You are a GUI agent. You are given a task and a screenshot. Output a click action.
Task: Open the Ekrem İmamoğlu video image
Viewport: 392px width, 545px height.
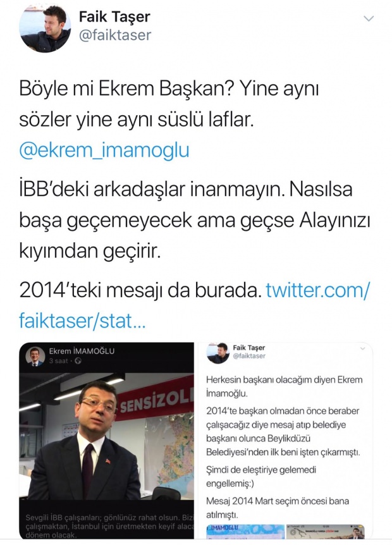(x=106, y=436)
